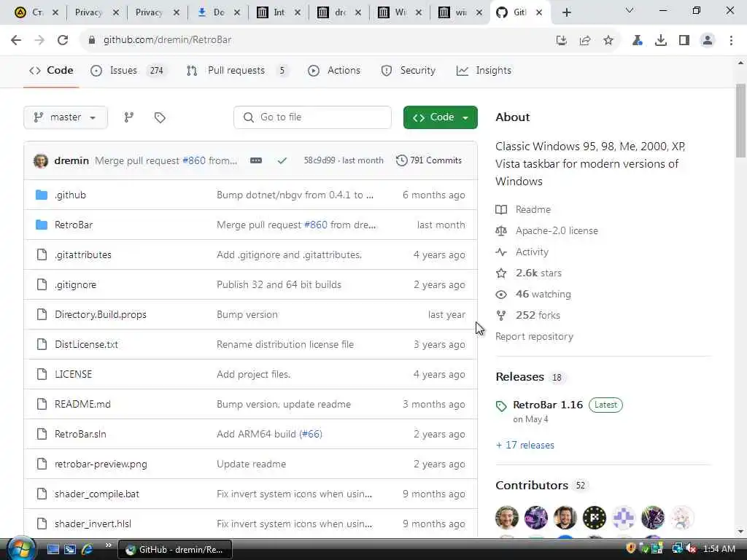
Task: View the 46 watching link
Action: (x=543, y=295)
